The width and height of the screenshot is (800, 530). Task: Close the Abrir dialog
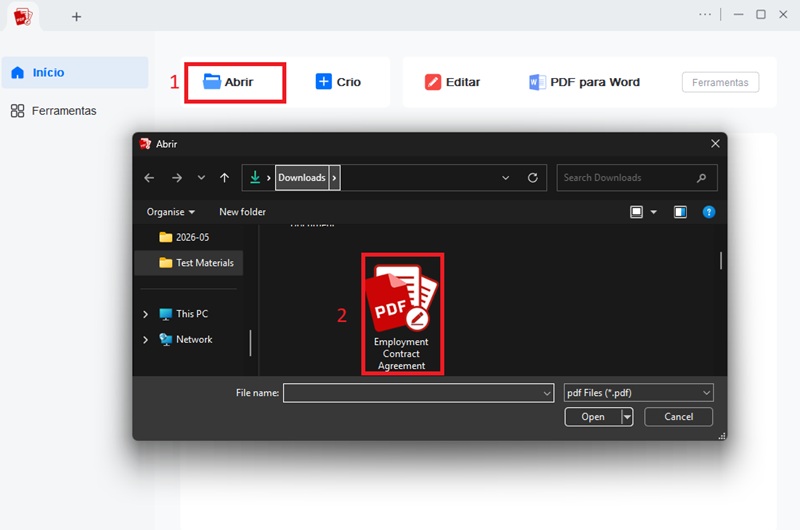[715, 144]
